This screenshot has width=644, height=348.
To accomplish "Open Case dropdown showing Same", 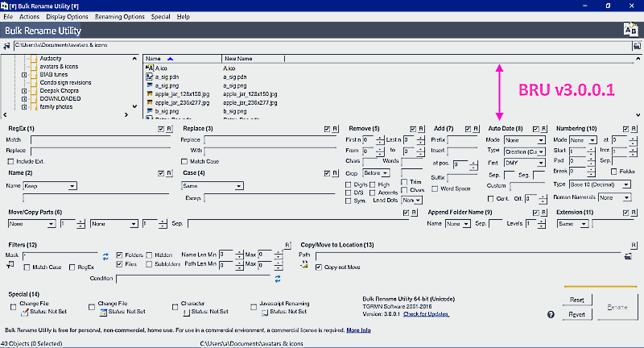I will pos(213,186).
